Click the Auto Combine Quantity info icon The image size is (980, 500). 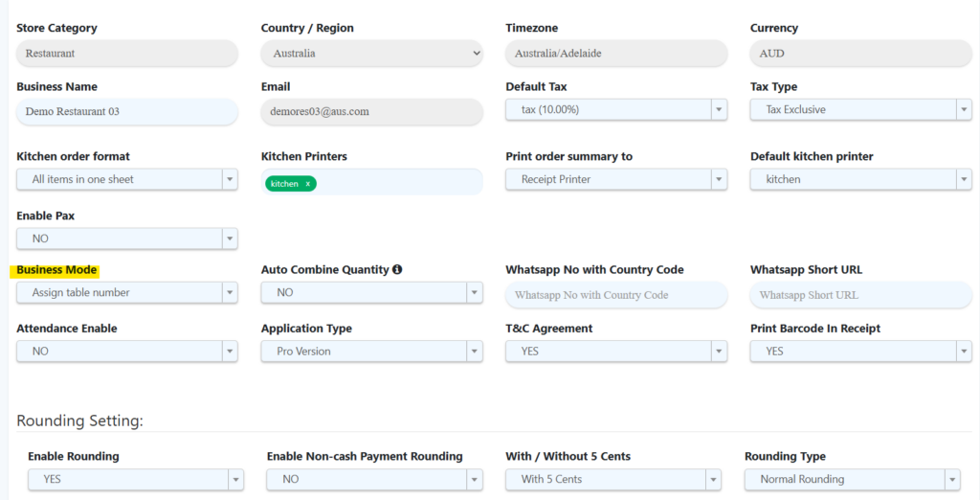tap(397, 270)
